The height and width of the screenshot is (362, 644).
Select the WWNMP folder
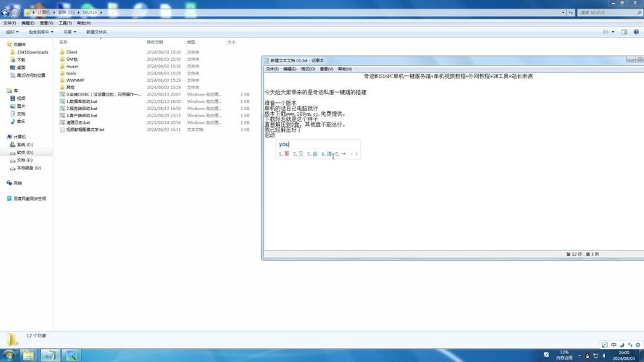click(75, 80)
